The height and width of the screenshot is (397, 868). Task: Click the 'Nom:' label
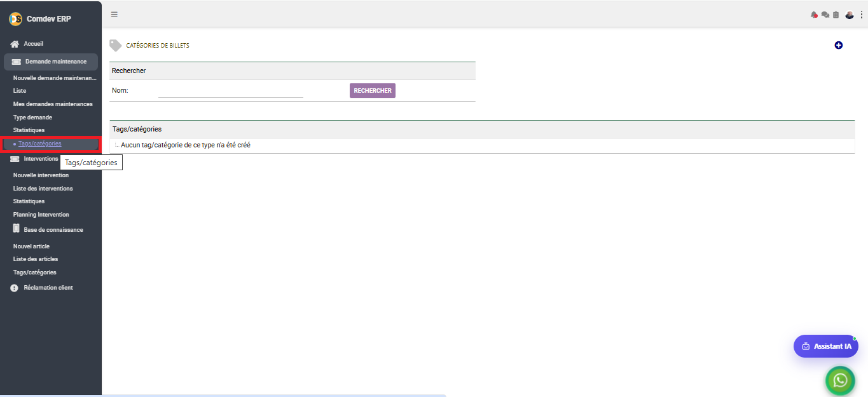pyautogui.click(x=120, y=90)
